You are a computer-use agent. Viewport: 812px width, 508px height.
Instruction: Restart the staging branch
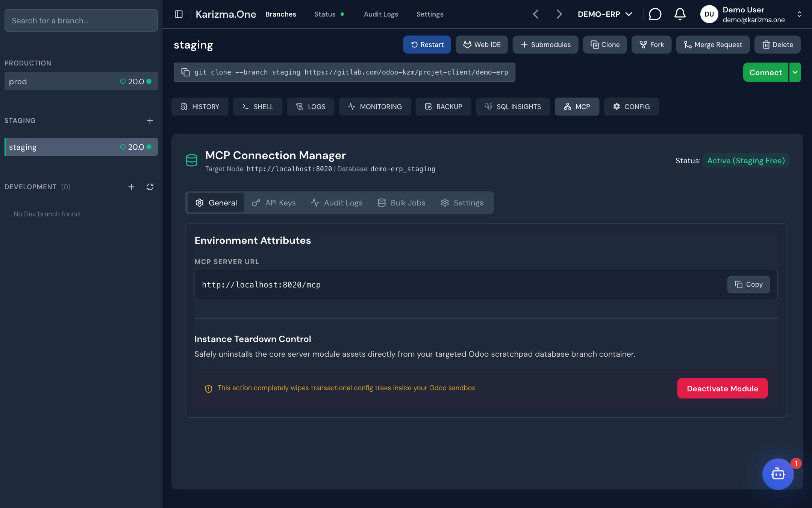(427, 45)
